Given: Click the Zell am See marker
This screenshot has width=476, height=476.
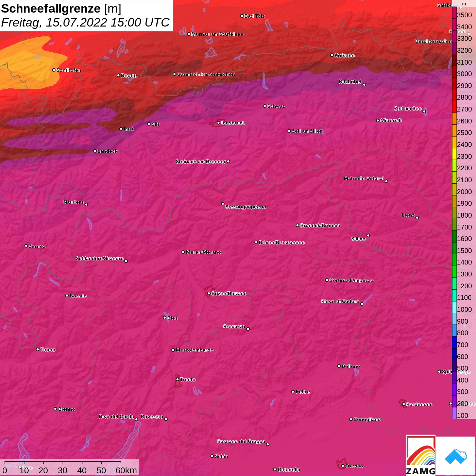Looking at the screenshot, I should click(424, 111).
